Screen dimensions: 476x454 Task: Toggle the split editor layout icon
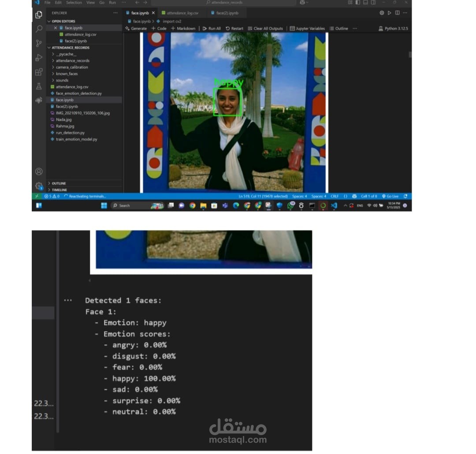[x=397, y=13]
